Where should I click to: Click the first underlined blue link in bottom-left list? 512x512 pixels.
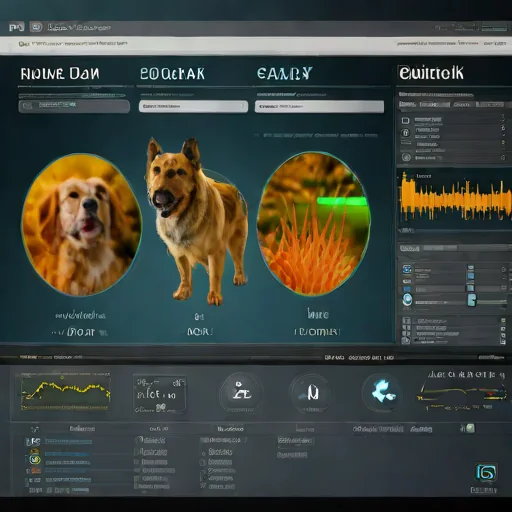68,441
